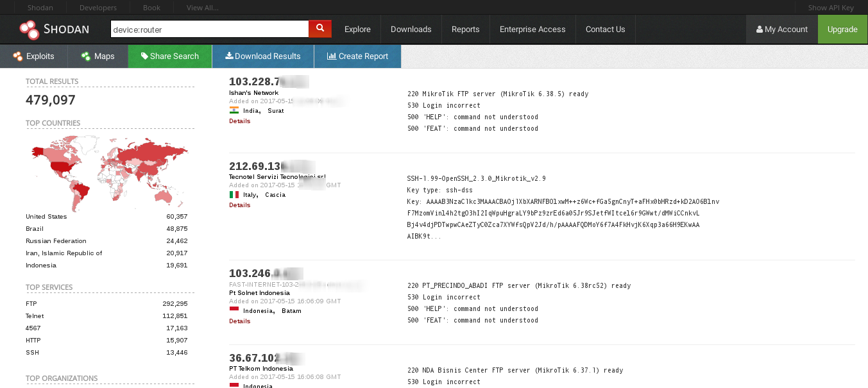Click the Italy flag icon beside Cascia
The width and height of the screenshot is (868, 388).
point(234,194)
